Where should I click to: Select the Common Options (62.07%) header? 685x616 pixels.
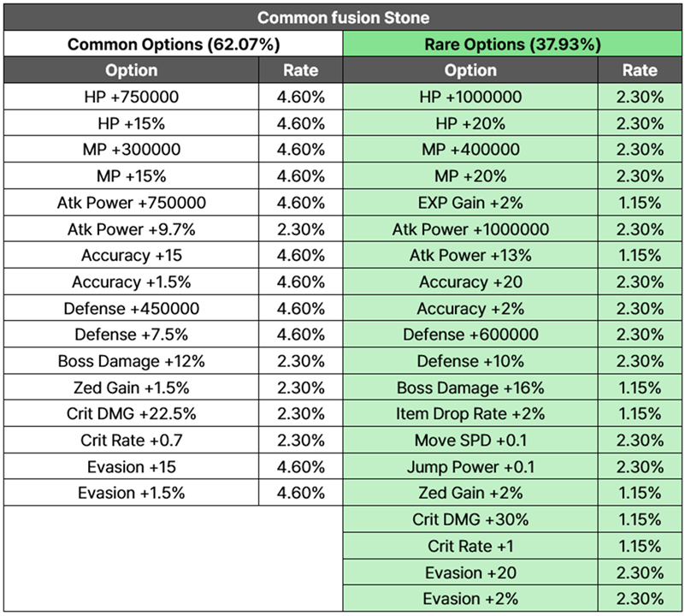coord(174,44)
